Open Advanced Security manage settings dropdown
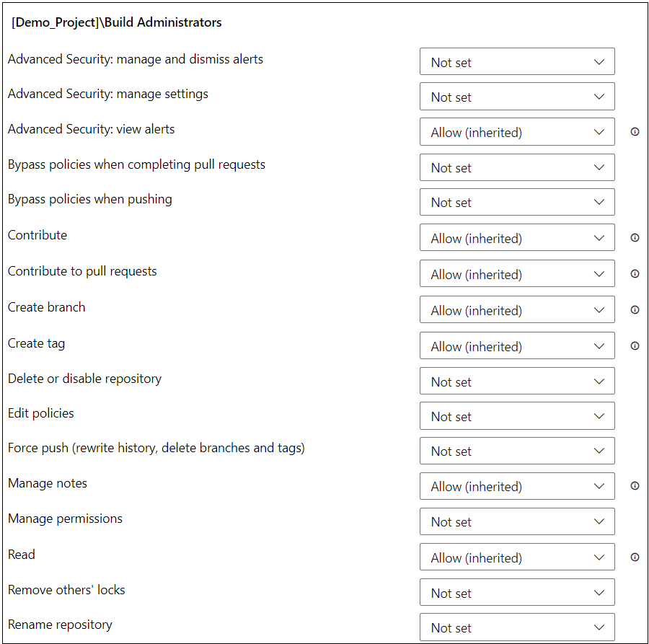This screenshot has width=649, height=644. click(517, 97)
